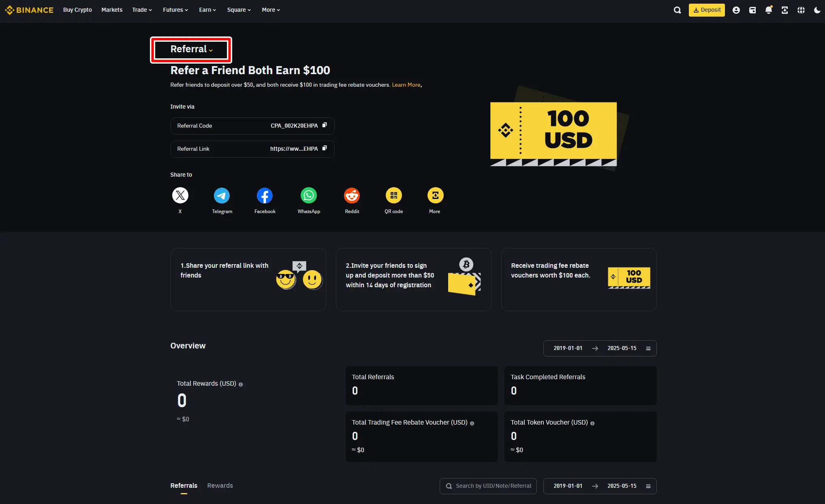This screenshot has width=825, height=504.
Task: Open the Trade dropdown menu
Action: tap(142, 10)
